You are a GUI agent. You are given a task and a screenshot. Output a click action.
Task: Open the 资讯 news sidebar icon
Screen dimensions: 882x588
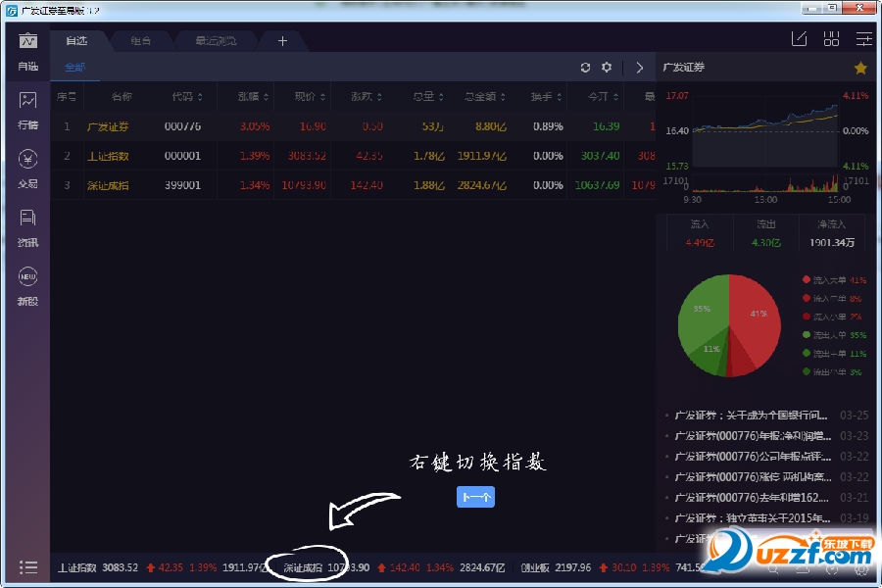pos(27,228)
